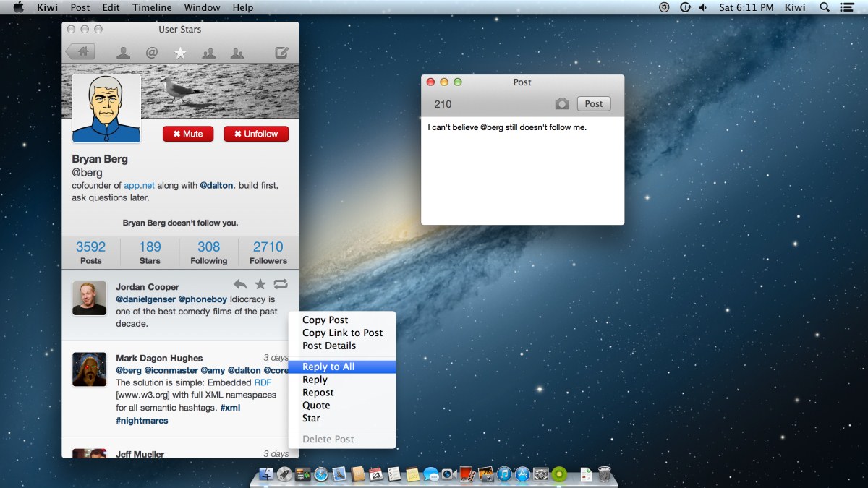
Task: Click the repost arrows icon on Jordan Cooper's post
Action: coord(281,284)
